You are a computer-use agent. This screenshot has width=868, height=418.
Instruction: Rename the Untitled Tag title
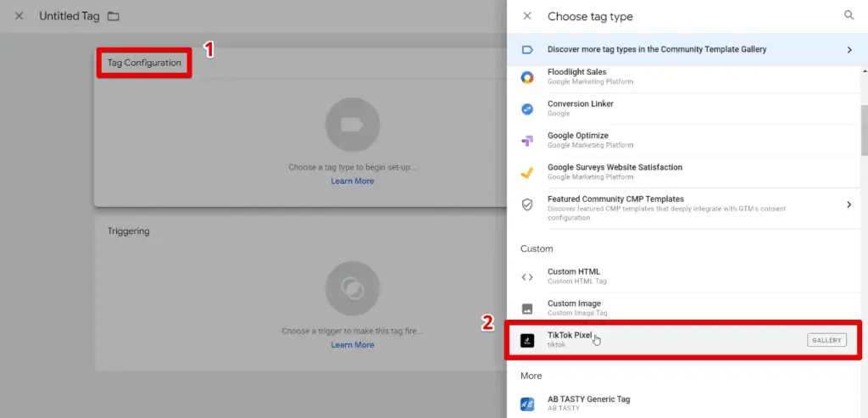click(x=70, y=16)
